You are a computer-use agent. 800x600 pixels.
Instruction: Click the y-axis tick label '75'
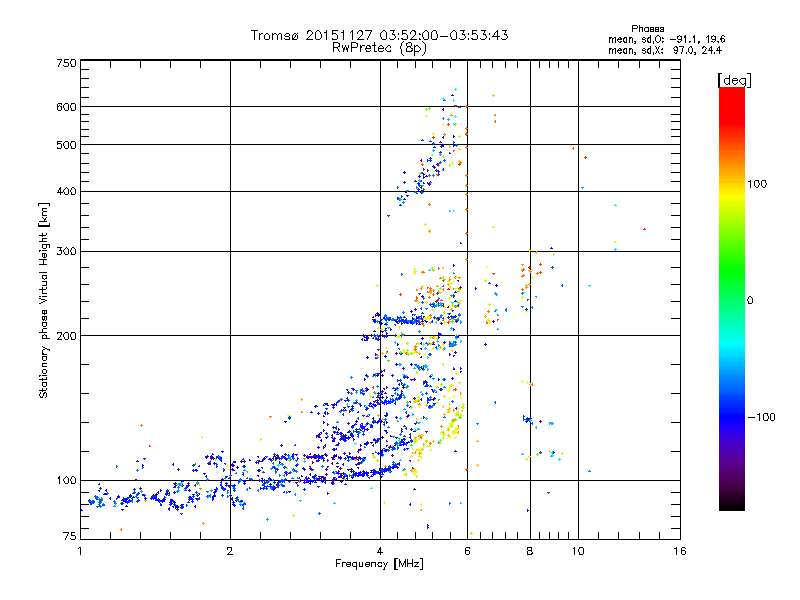(70, 536)
